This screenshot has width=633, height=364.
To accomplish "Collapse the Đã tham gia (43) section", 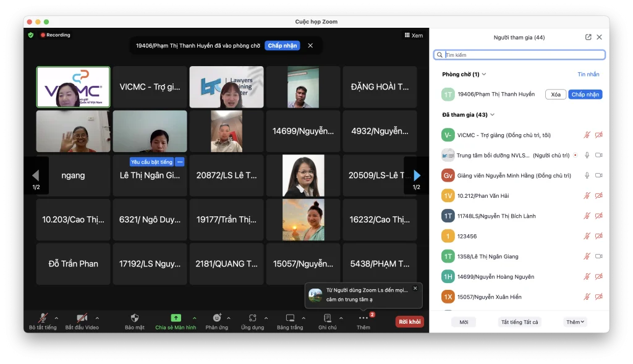I will (x=492, y=114).
